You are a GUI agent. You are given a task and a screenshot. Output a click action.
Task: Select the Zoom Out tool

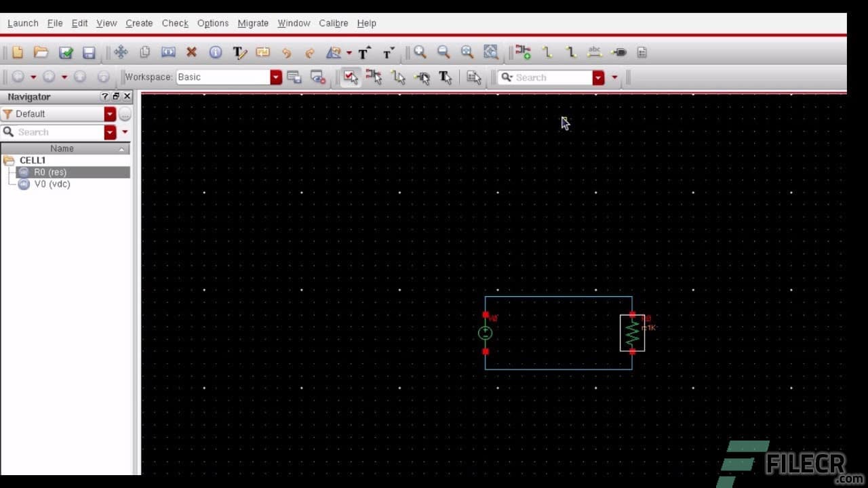(443, 52)
